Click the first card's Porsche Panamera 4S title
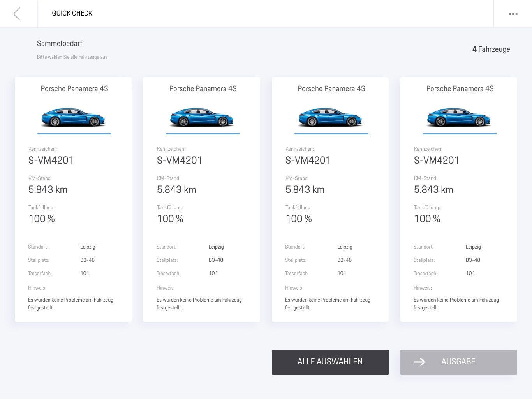 pos(74,89)
